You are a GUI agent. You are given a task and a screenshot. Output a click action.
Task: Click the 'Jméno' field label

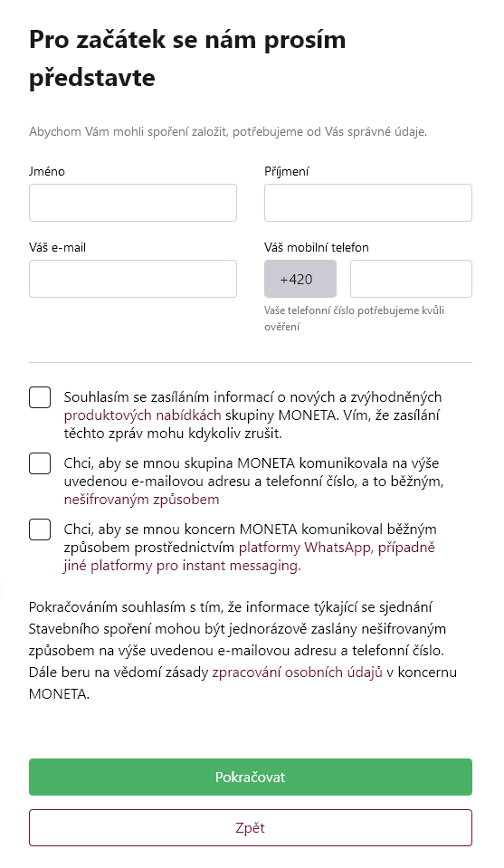(47, 172)
